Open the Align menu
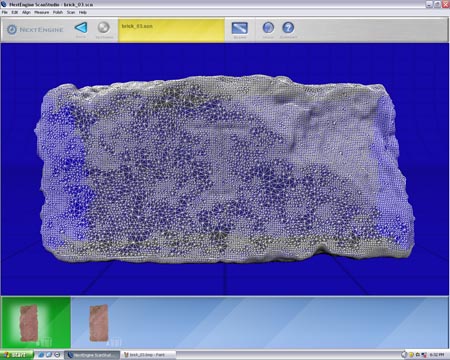Screen dimensions: 450x360 [26, 12]
